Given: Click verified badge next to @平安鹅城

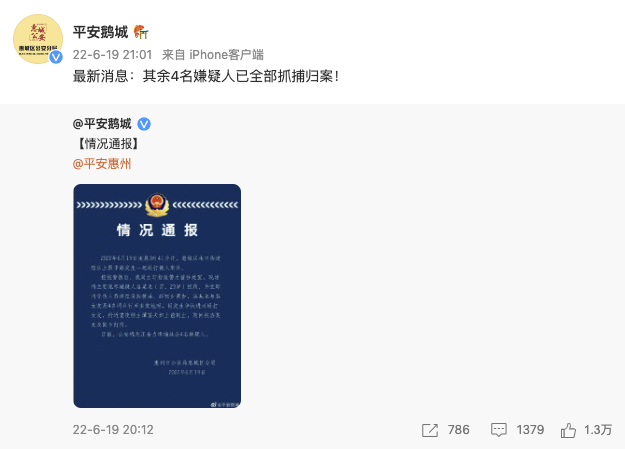Looking at the screenshot, I should [x=144, y=124].
